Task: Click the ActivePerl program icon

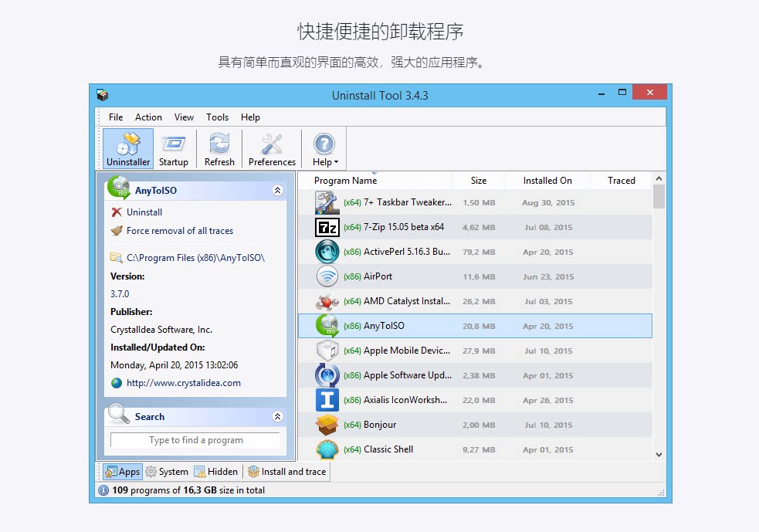Action: tap(327, 252)
